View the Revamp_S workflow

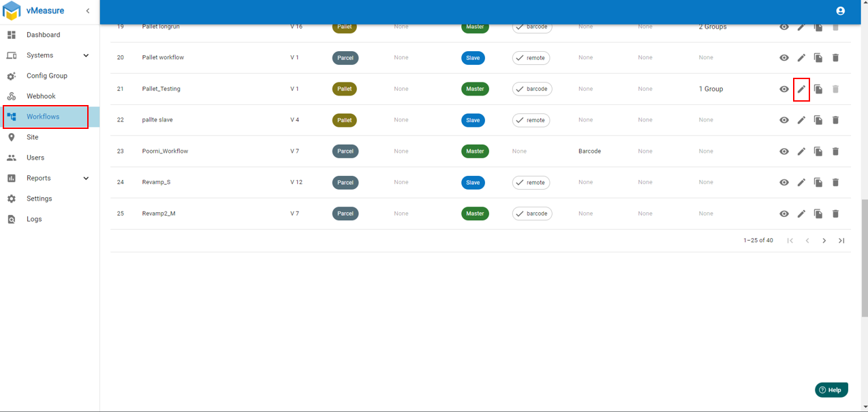click(x=784, y=183)
